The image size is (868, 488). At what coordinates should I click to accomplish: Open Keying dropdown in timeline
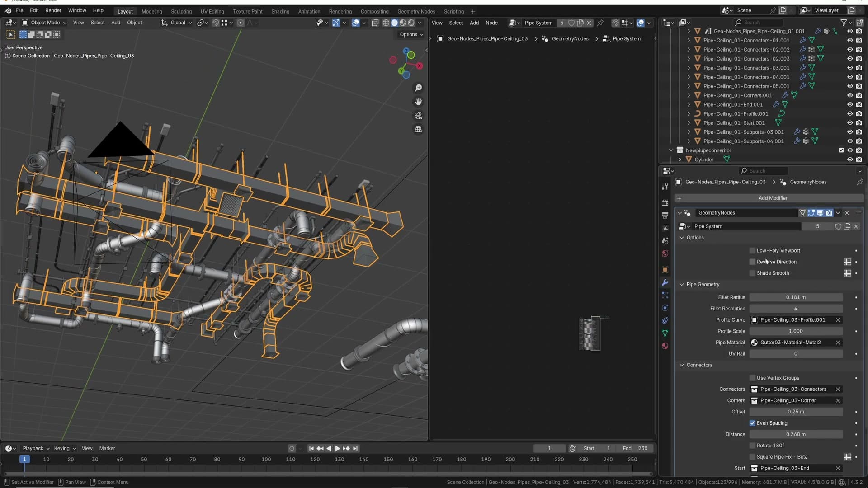tap(65, 449)
